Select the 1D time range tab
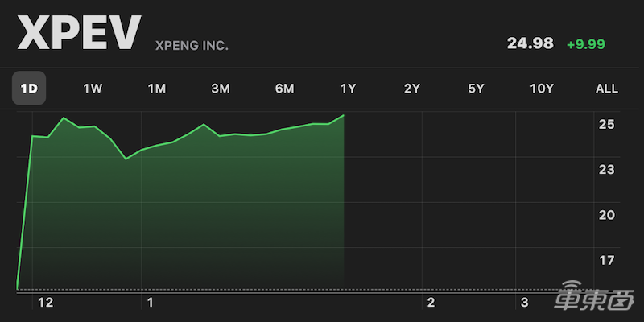644x322 pixels. (29, 89)
